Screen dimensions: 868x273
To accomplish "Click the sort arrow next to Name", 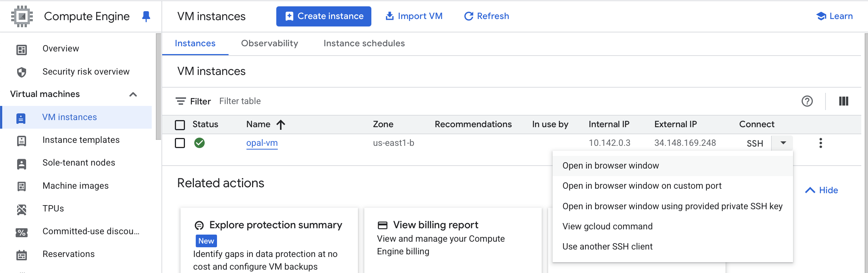I will [x=281, y=125].
